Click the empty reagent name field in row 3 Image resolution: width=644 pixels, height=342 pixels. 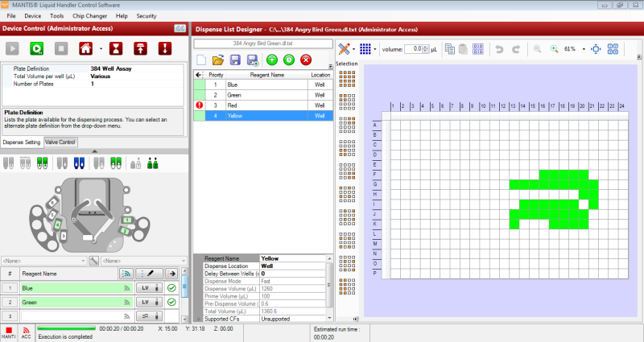(x=76, y=316)
